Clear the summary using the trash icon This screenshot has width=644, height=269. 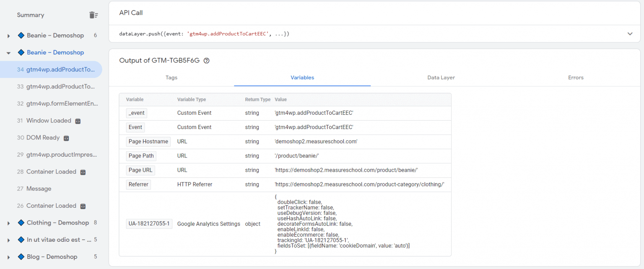point(93,15)
